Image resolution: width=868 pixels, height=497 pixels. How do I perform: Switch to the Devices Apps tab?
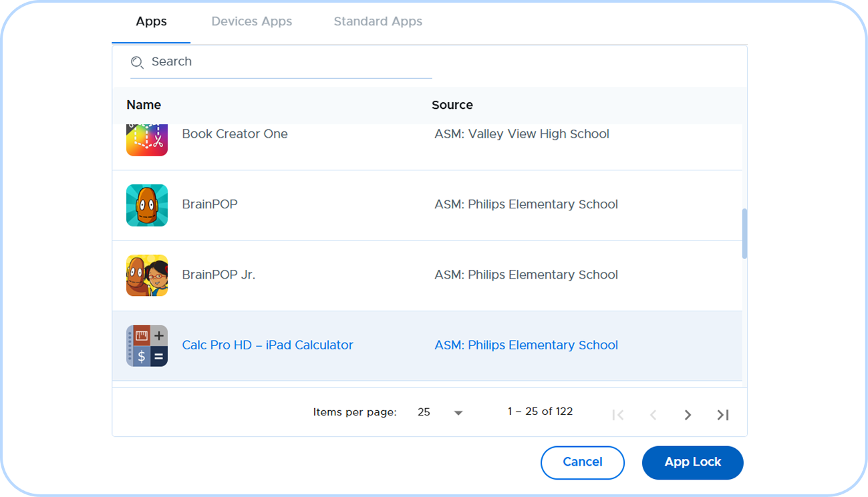(252, 21)
